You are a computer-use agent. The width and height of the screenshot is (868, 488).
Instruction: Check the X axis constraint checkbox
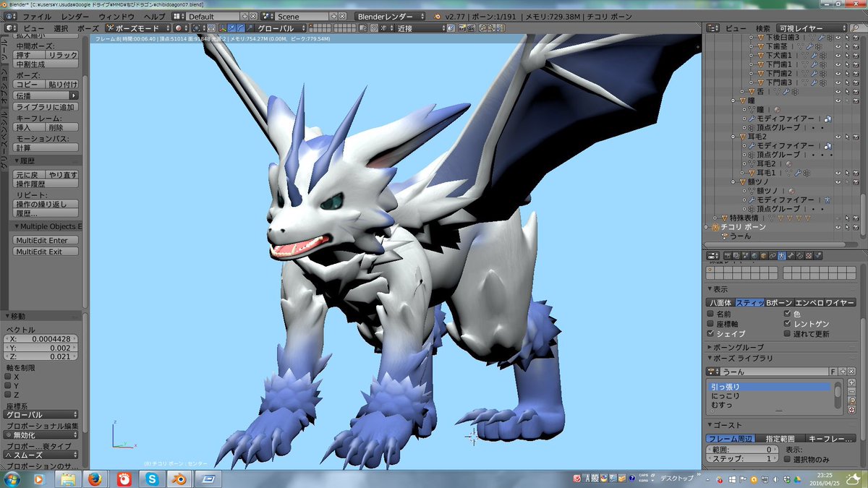click(8, 377)
